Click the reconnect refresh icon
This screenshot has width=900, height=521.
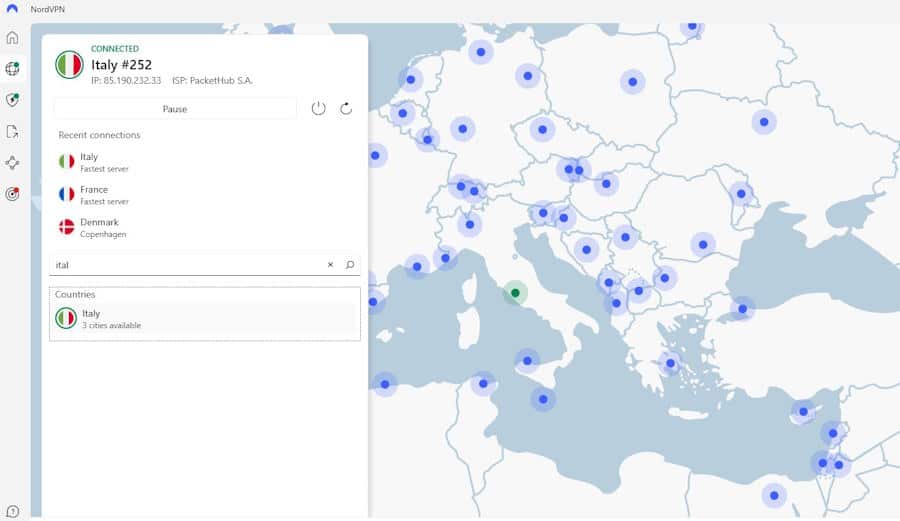click(346, 108)
